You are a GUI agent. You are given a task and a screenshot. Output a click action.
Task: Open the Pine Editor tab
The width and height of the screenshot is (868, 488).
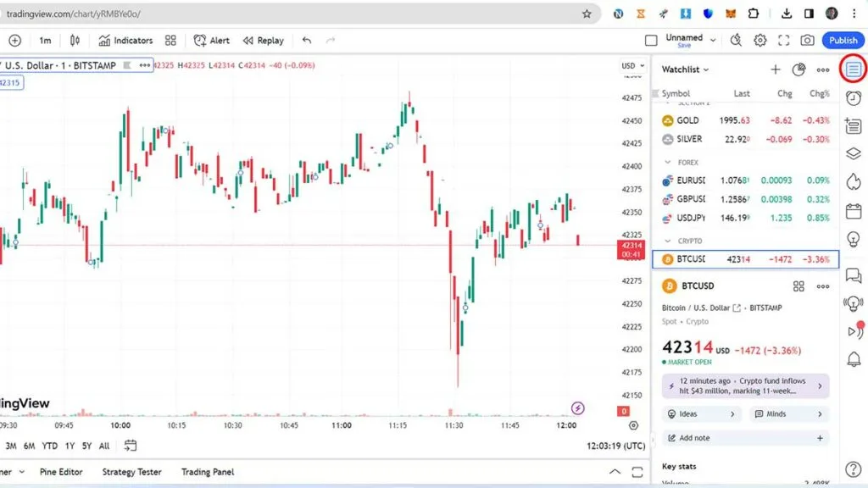coord(59,472)
